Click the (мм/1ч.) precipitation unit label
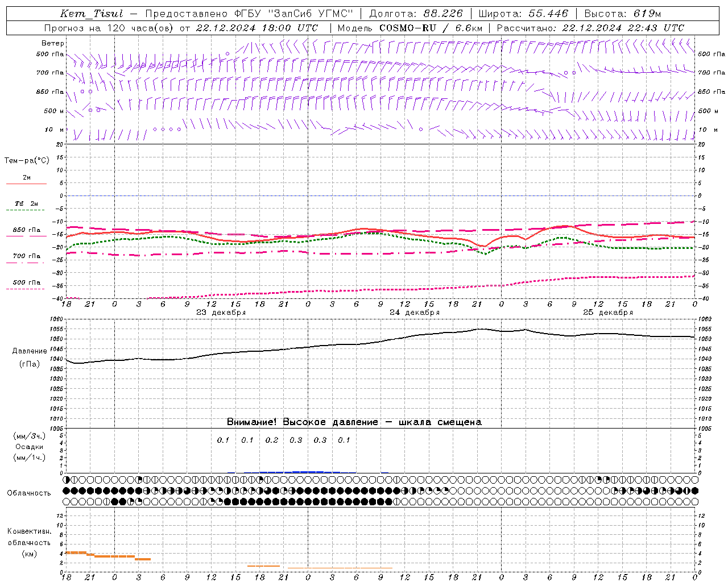This screenshot has height=582, width=728. 29,458
